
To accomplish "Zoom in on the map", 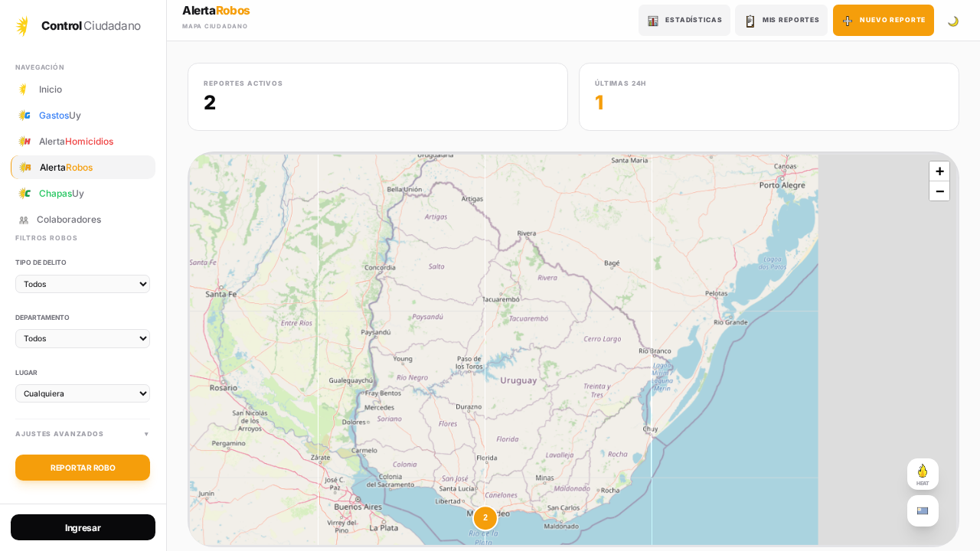I will [939, 171].
